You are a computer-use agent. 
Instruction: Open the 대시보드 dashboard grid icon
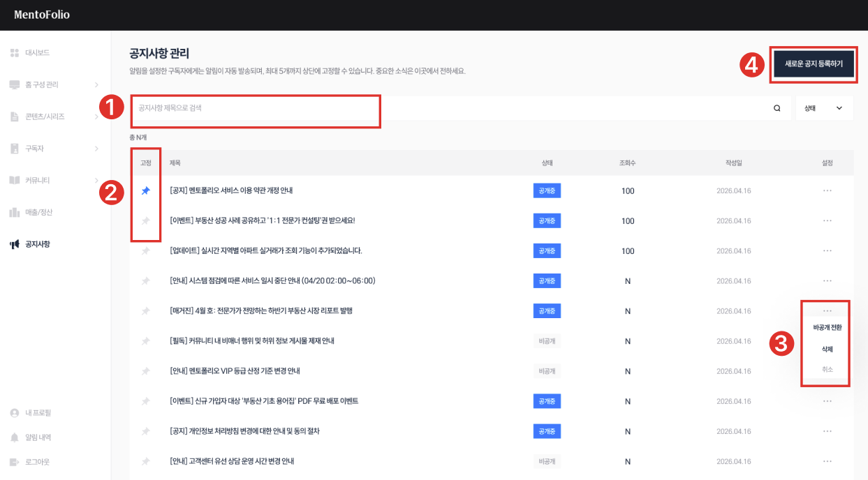pos(14,53)
